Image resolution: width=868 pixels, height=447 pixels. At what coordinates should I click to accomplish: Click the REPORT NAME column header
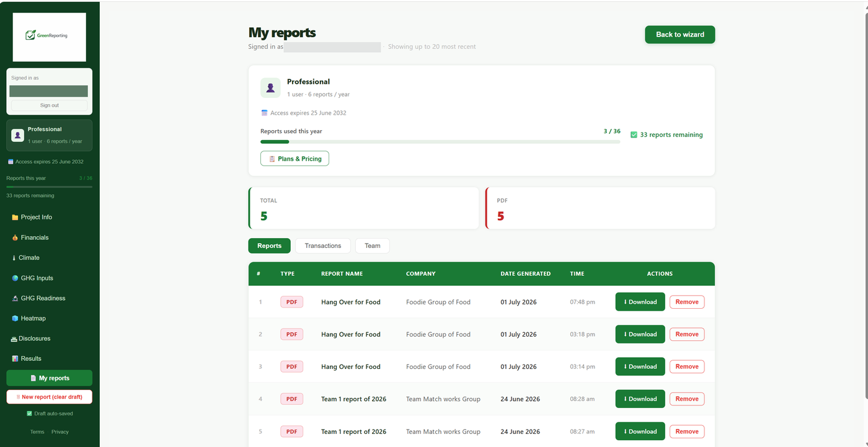(x=342, y=273)
